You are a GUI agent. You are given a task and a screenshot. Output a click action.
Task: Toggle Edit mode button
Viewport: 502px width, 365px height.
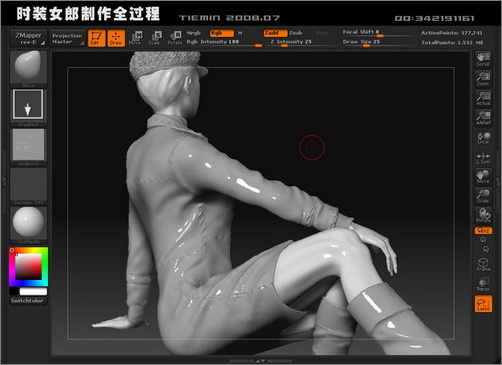click(x=96, y=38)
